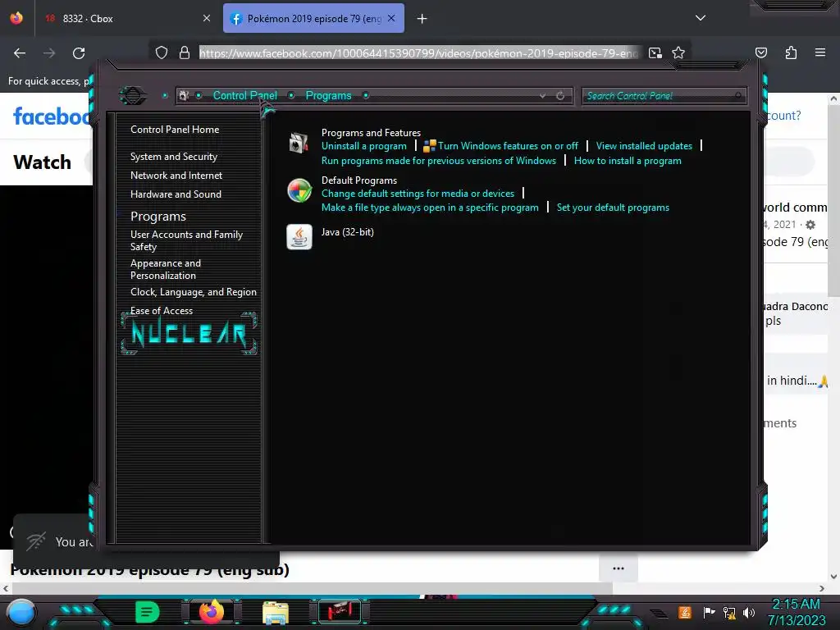This screenshot has width=840, height=630.
Task: Open the Java (32-bit) icon
Action: point(299,237)
